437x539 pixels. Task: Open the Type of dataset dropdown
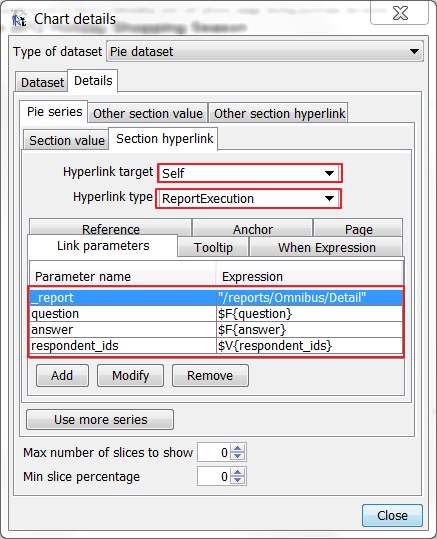coord(265,52)
